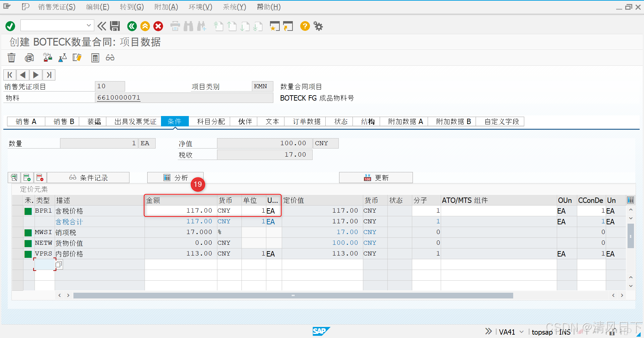Open the 环境(V) menu
The width and height of the screenshot is (644, 338).
click(200, 7)
